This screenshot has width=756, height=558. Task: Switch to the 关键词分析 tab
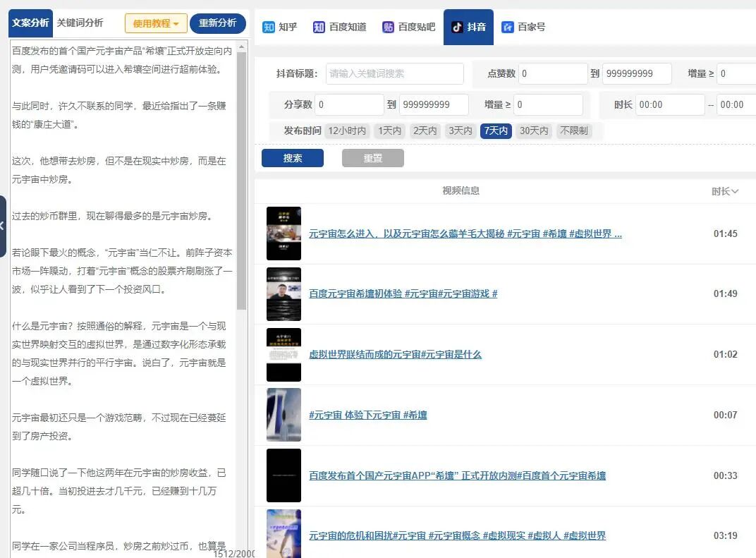coord(80,23)
